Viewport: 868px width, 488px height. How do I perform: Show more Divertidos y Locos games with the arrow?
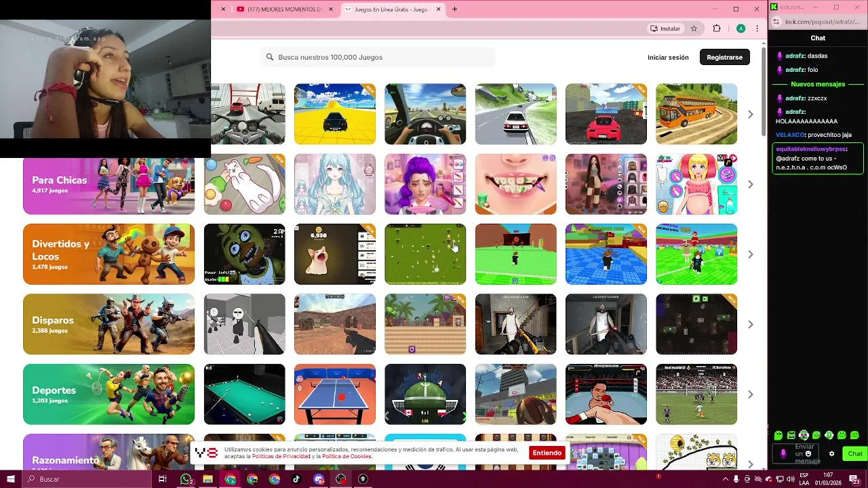(750, 254)
